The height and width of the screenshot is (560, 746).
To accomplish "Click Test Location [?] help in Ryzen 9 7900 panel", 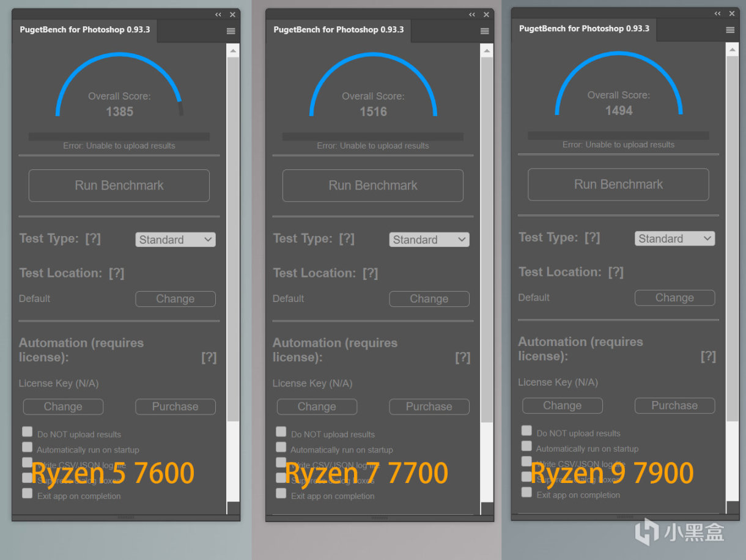I will point(616,272).
